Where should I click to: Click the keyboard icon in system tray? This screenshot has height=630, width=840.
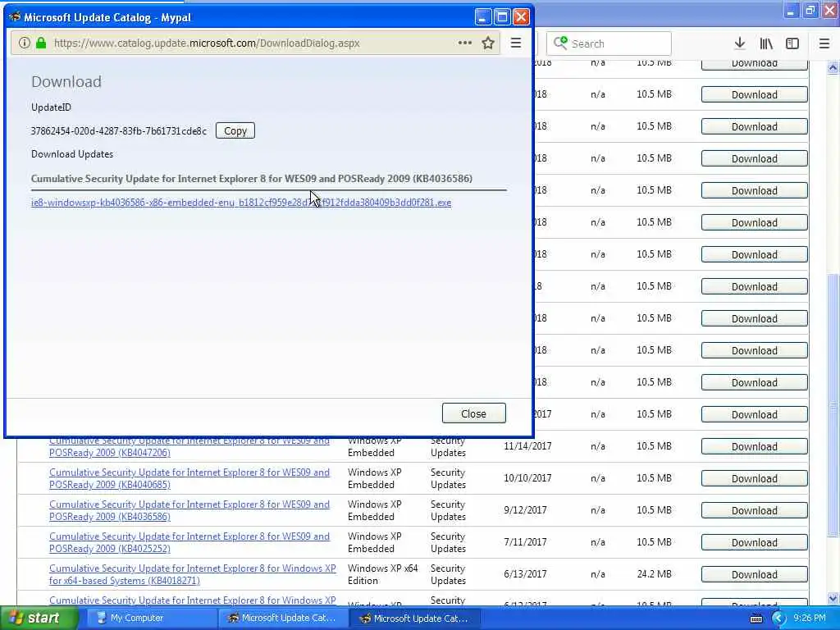tap(756, 619)
